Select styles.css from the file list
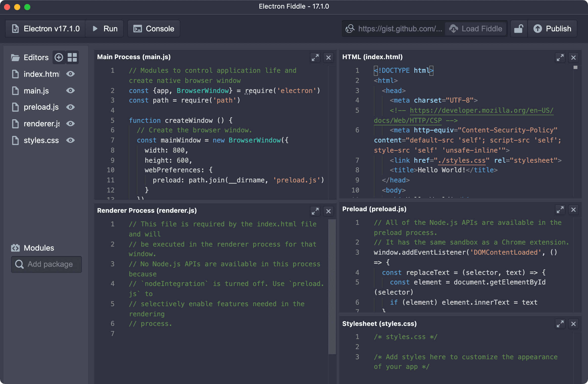The height and width of the screenshot is (384, 588). (x=41, y=140)
